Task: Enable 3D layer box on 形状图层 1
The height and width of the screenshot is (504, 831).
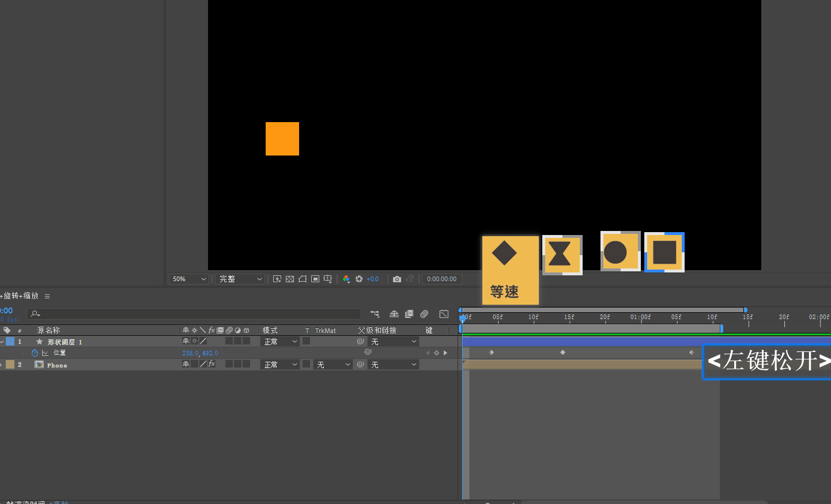Action: click(246, 341)
